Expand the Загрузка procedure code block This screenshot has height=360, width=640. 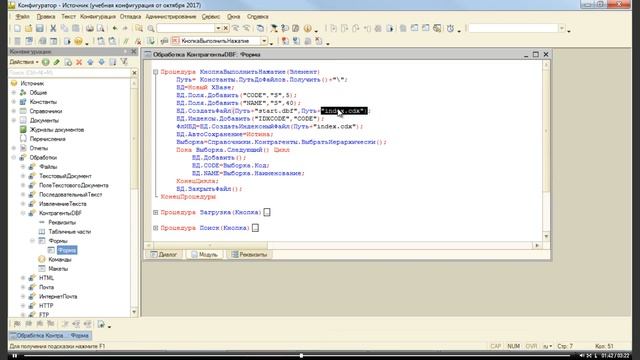156,212
